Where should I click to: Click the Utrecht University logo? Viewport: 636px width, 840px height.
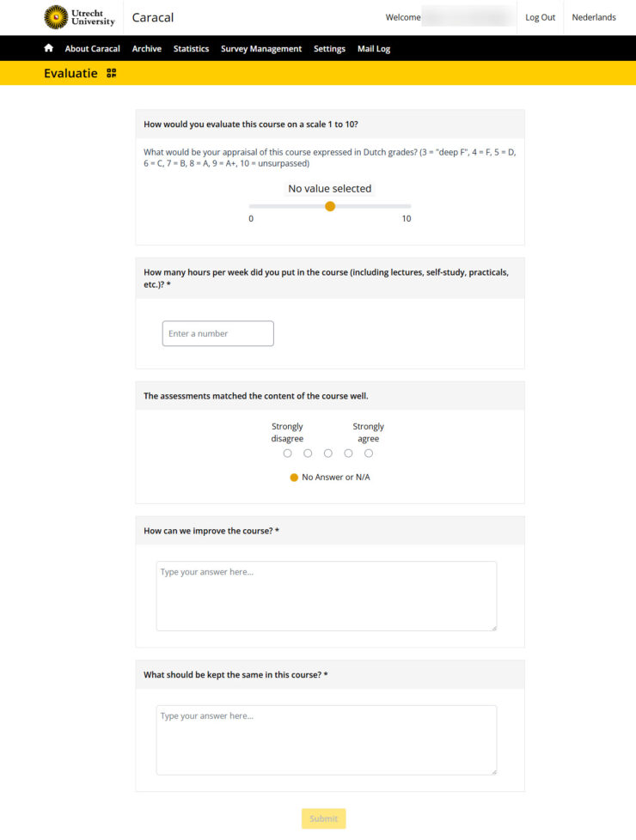click(79, 17)
